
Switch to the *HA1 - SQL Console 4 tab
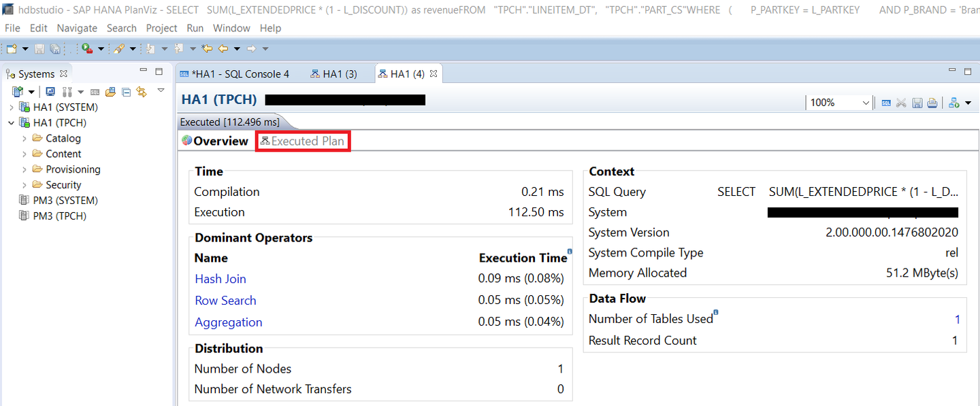tap(234, 74)
